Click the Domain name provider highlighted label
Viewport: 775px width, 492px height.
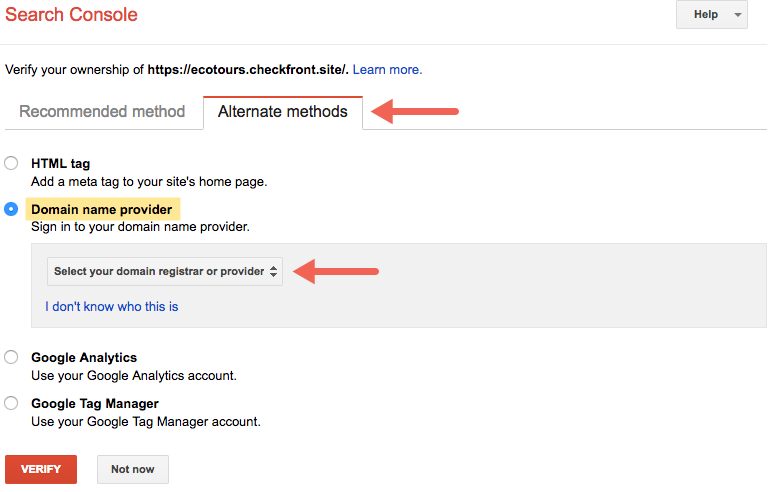pyautogui.click(x=102, y=209)
